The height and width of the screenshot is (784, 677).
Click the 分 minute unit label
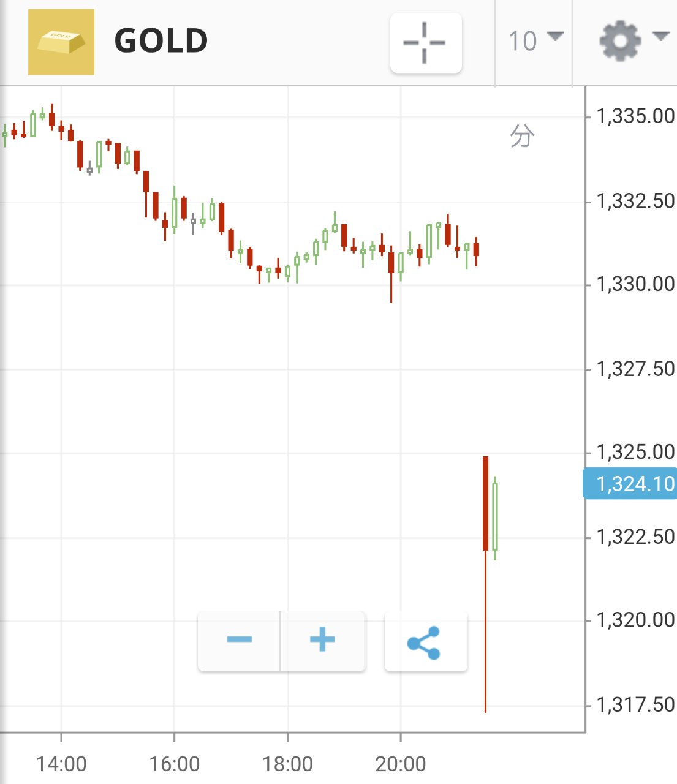(522, 136)
